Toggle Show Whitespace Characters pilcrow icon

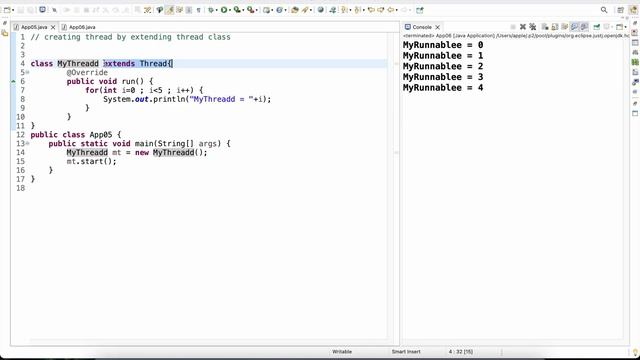(x=198, y=10)
